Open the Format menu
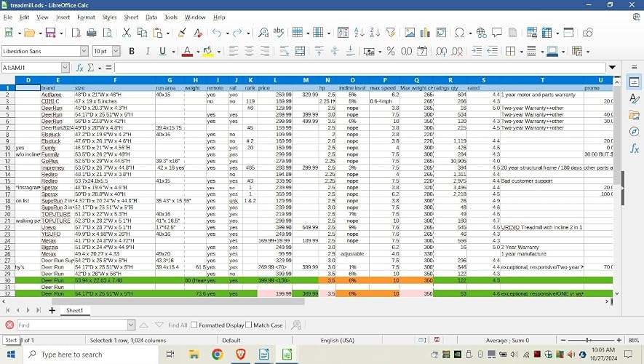The width and height of the screenshot is (644, 364). tap(86, 17)
